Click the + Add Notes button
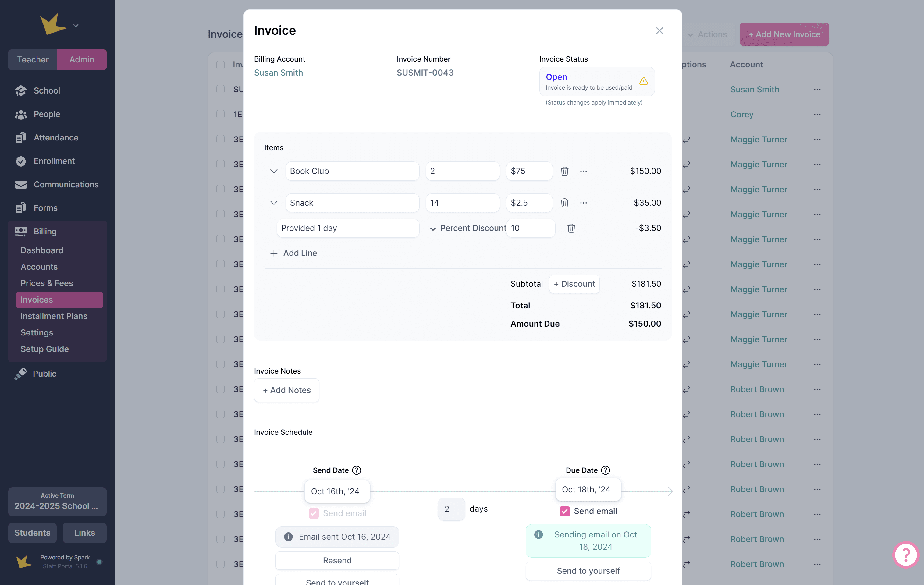This screenshot has height=585, width=924. tap(286, 390)
